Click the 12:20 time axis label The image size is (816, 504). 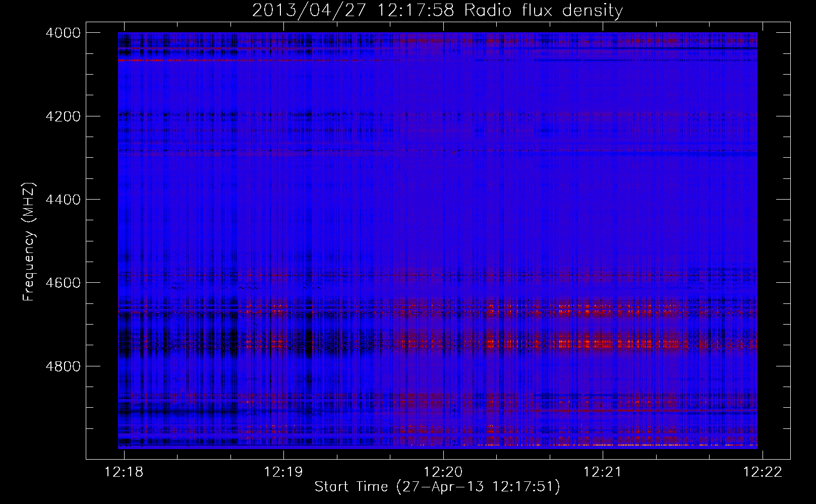443,472
